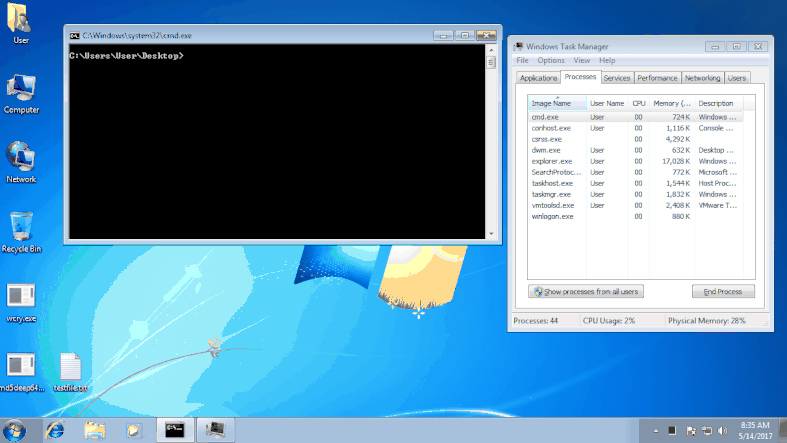Viewport: 787px width, 443px height.
Task: Select the taskmgr.exe process row
Action: [x=635, y=194]
